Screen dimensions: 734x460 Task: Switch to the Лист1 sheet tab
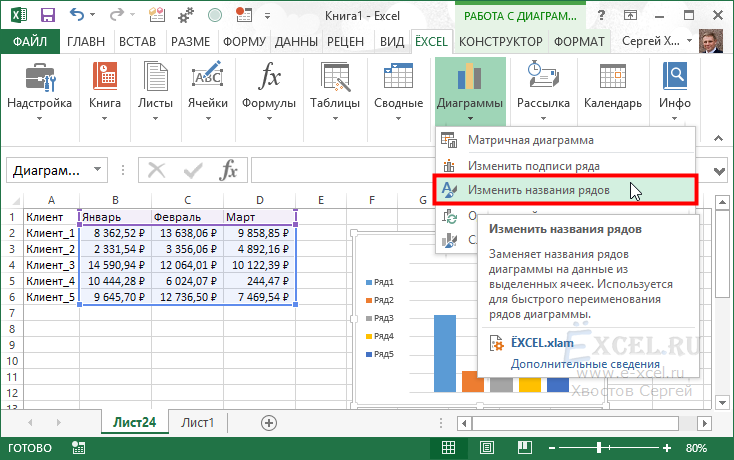(198, 423)
